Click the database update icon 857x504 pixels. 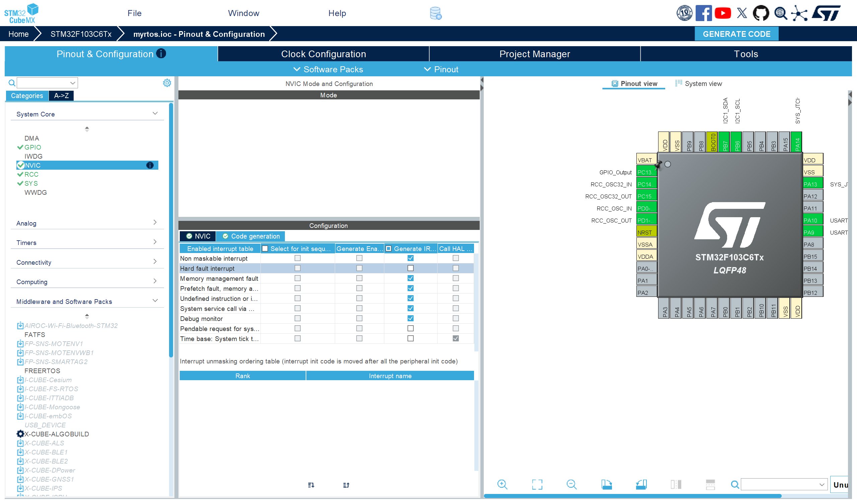436,13
